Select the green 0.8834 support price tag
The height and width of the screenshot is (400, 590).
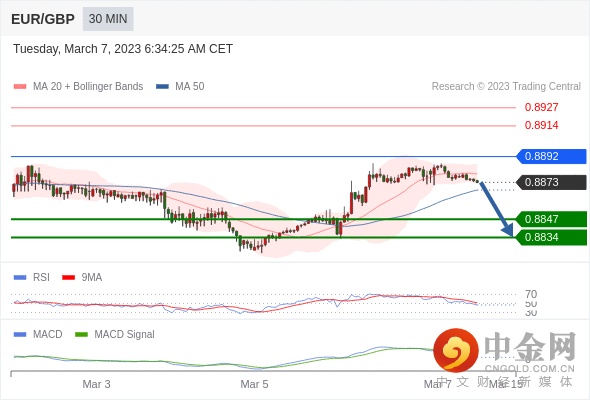coord(551,237)
